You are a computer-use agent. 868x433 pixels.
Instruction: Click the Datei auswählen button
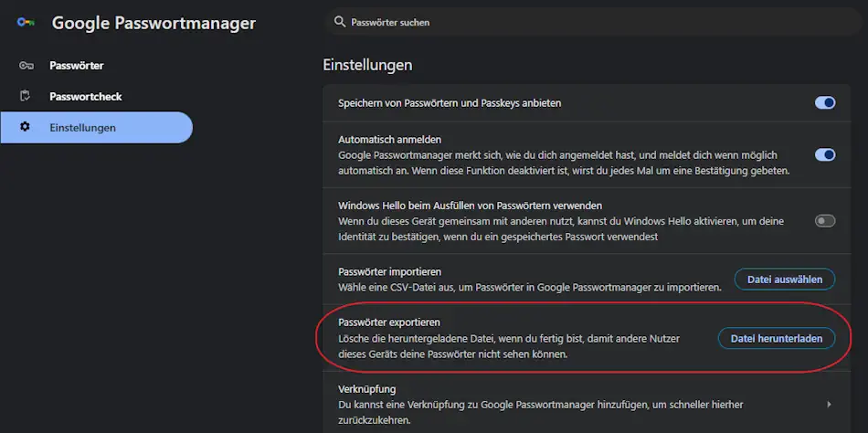tap(785, 280)
